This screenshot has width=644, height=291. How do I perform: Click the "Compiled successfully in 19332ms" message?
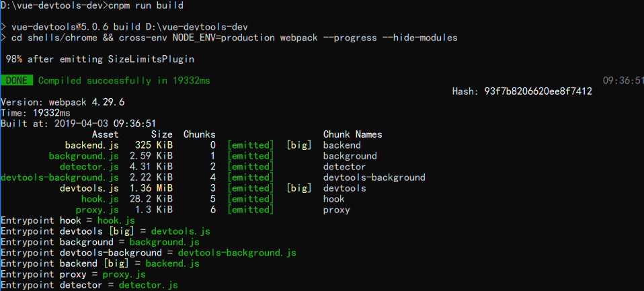(124, 81)
